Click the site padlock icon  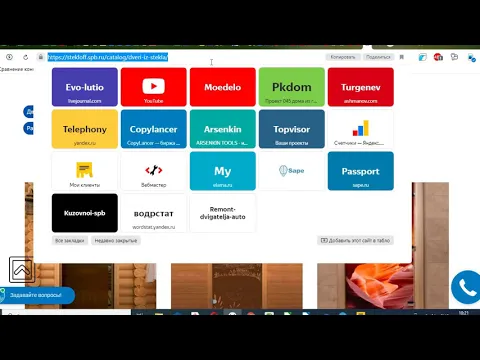[x=41, y=57]
